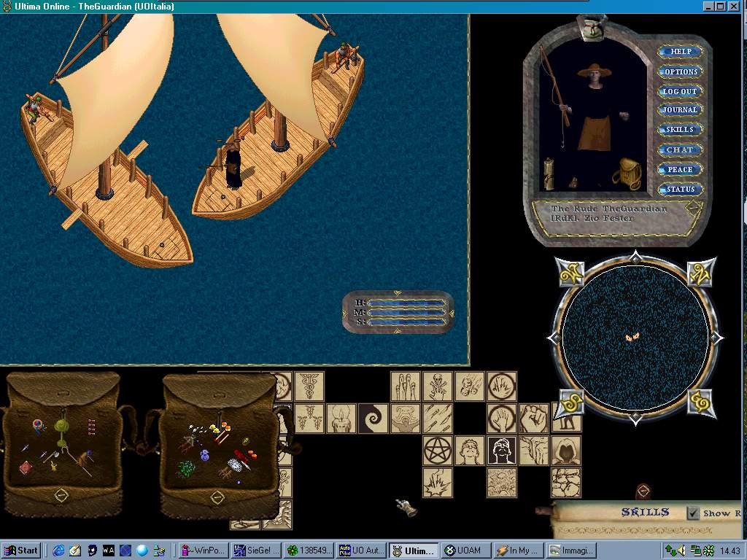Select the upward-looking face spell icon
This screenshot has width=747, height=560.
[470, 451]
